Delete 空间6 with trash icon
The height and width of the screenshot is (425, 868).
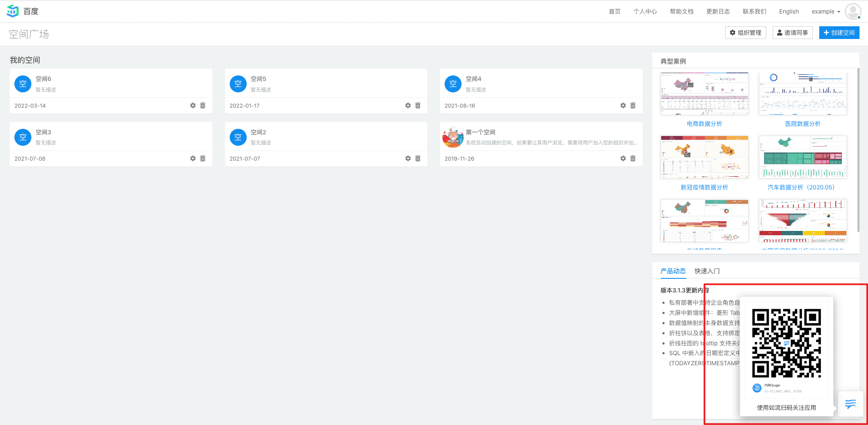203,106
